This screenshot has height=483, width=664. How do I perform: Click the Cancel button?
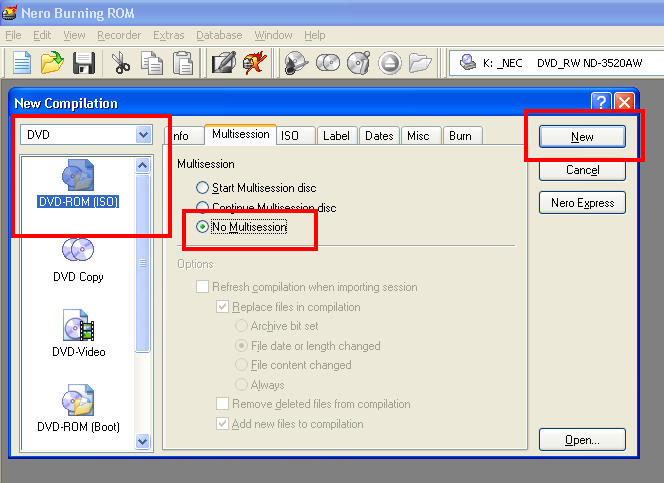coord(582,170)
